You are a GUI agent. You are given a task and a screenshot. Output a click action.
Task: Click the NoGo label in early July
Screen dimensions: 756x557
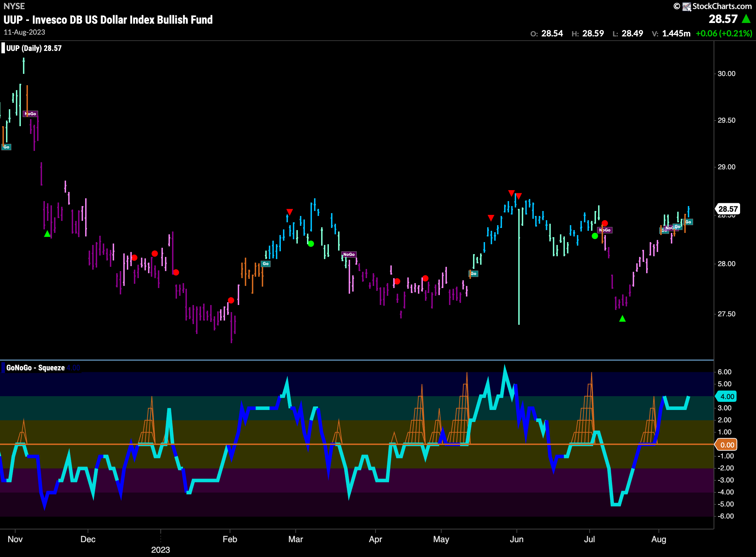point(605,230)
